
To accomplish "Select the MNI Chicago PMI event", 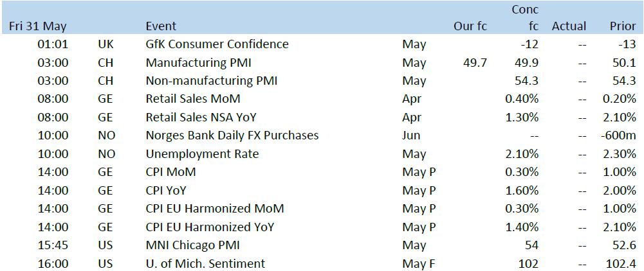I will coord(192,245).
